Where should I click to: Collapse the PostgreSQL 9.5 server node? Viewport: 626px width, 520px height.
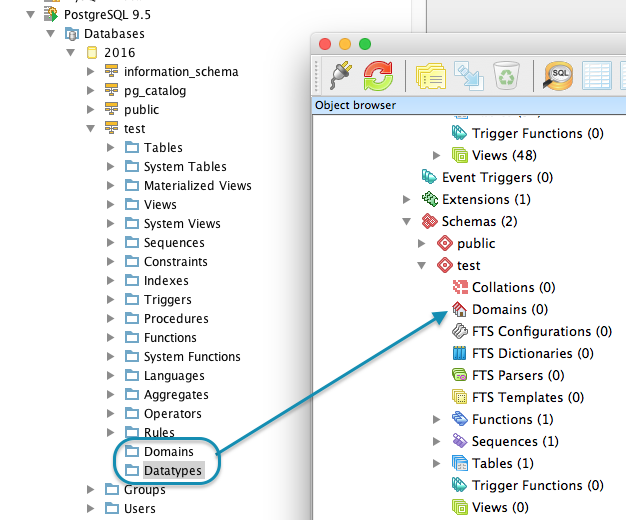click(x=30, y=15)
